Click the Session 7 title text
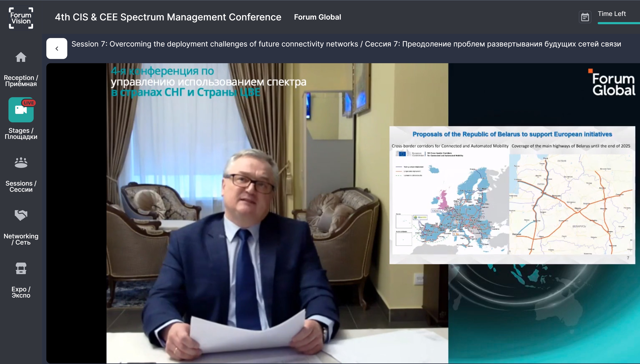This screenshot has width=640, height=364. tap(346, 44)
